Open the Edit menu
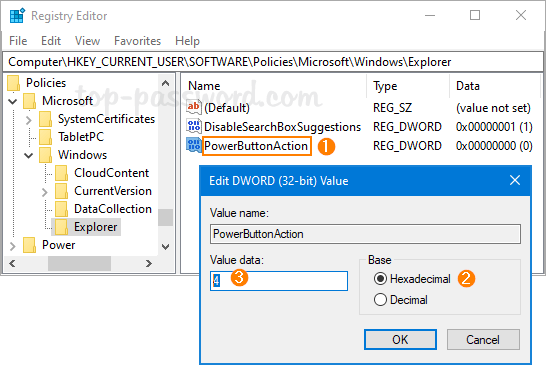Image resolution: width=546 pixels, height=365 pixels. (x=51, y=41)
